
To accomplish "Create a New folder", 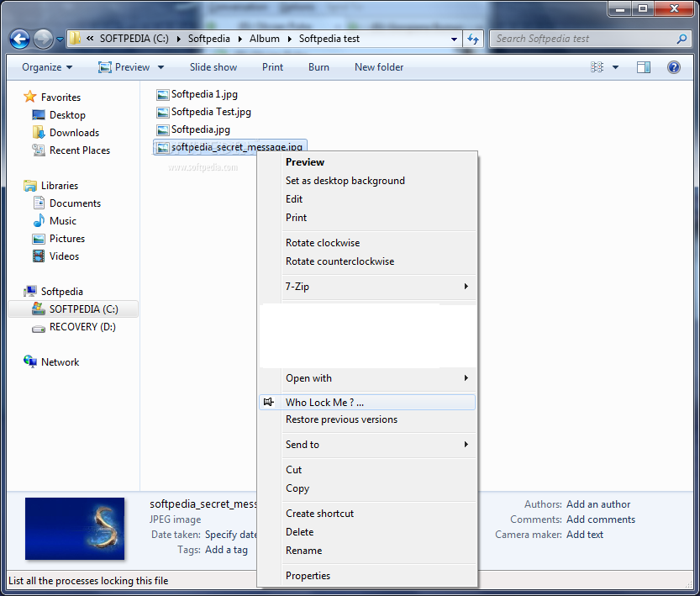I will [379, 67].
